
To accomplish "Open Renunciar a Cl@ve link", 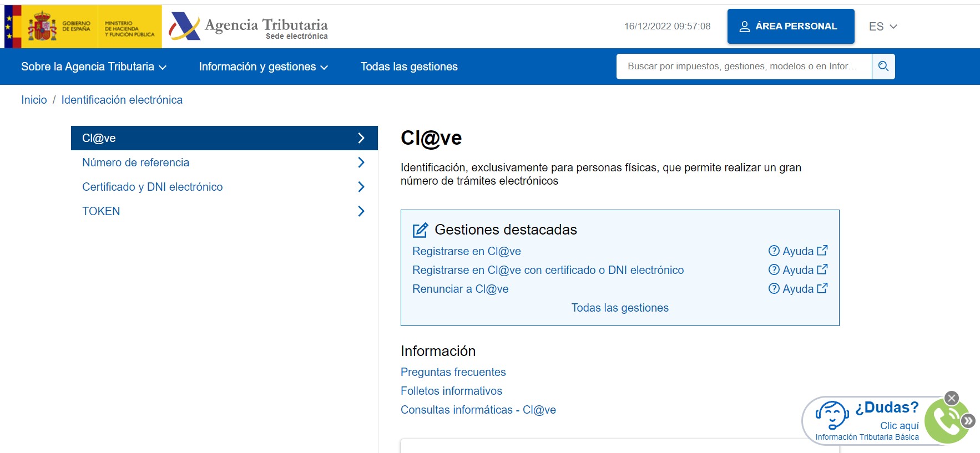I will [x=461, y=289].
